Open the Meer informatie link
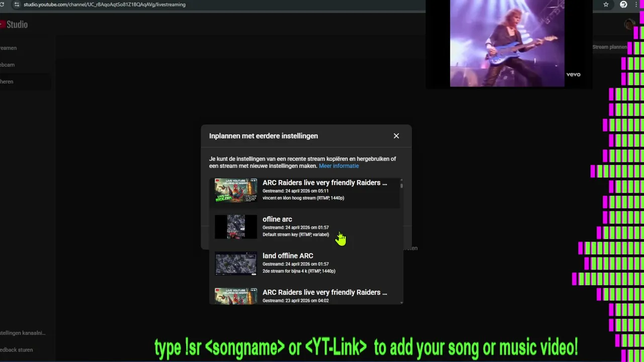The width and height of the screenshot is (644, 362). click(339, 166)
